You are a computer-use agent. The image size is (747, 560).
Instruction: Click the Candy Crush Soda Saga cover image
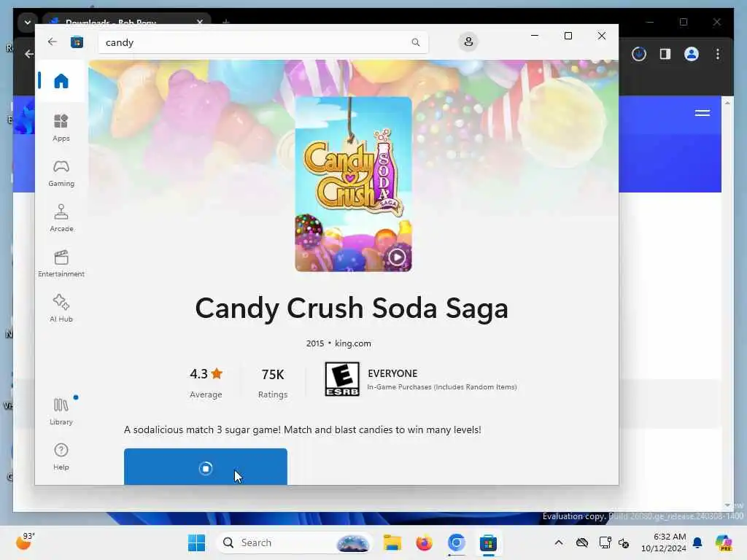click(x=353, y=184)
